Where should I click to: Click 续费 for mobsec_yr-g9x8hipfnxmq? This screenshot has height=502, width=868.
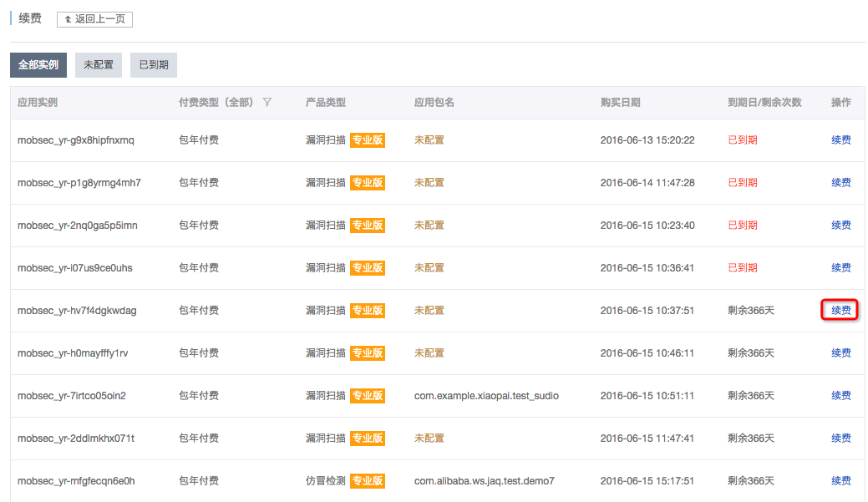pos(840,140)
